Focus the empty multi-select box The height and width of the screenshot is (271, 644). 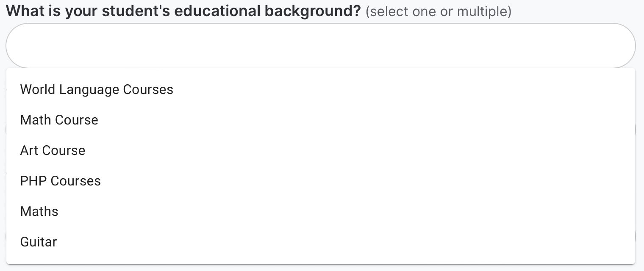pos(320,46)
